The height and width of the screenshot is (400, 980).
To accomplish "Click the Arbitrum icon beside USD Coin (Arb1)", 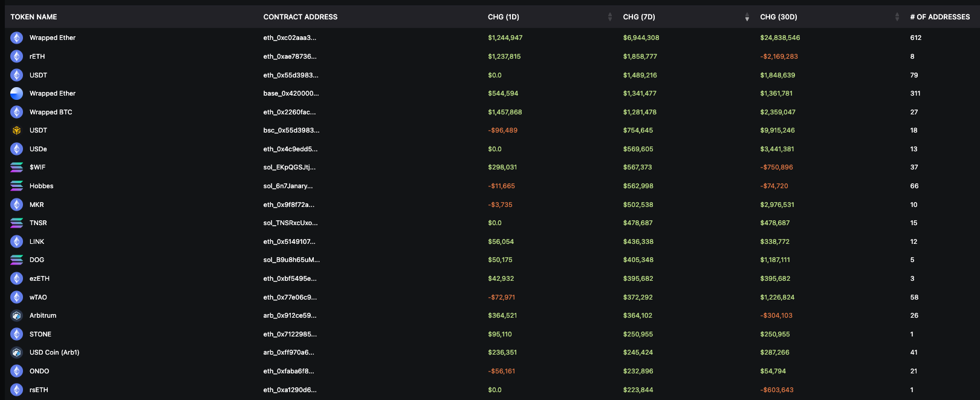I will click(x=17, y=352).
